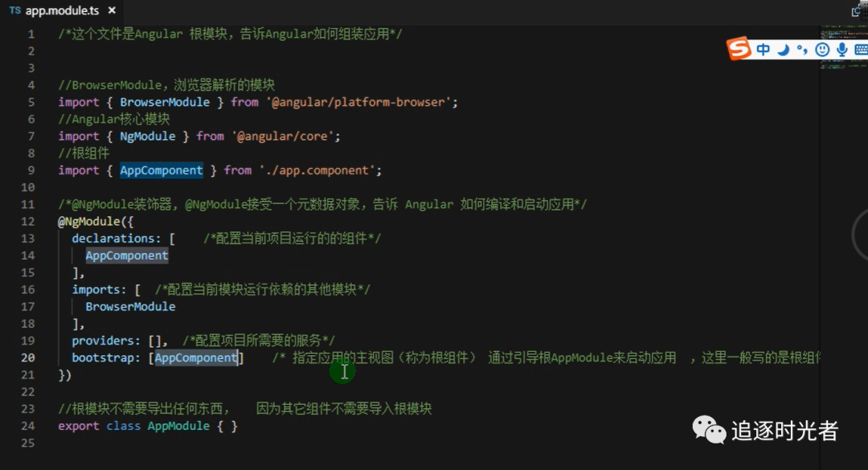
Task: Click the long comment on line 20 about the root component
Action: point(546,358)
